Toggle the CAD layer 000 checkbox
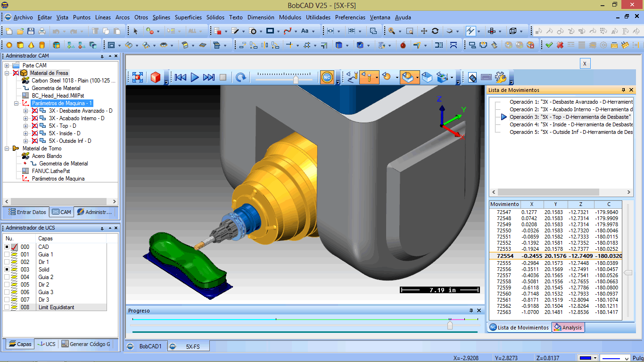Viewport: 644px width, 362px height. (7, 247)
